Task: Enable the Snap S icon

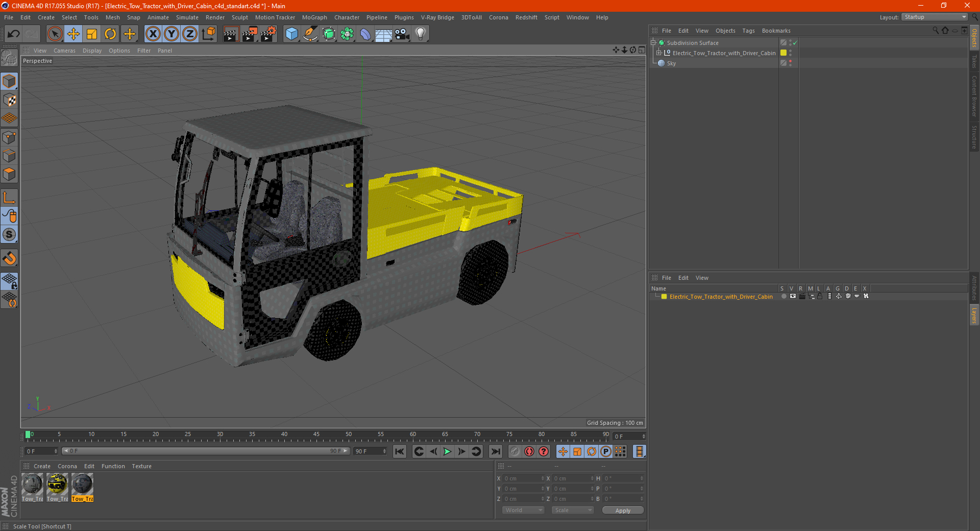Action: tap(9, 235)
